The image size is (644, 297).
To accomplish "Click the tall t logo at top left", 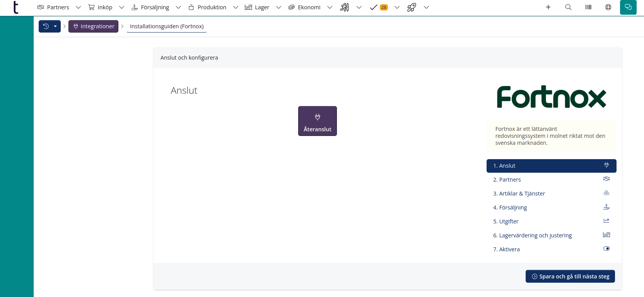I will (x=15, y=7).
